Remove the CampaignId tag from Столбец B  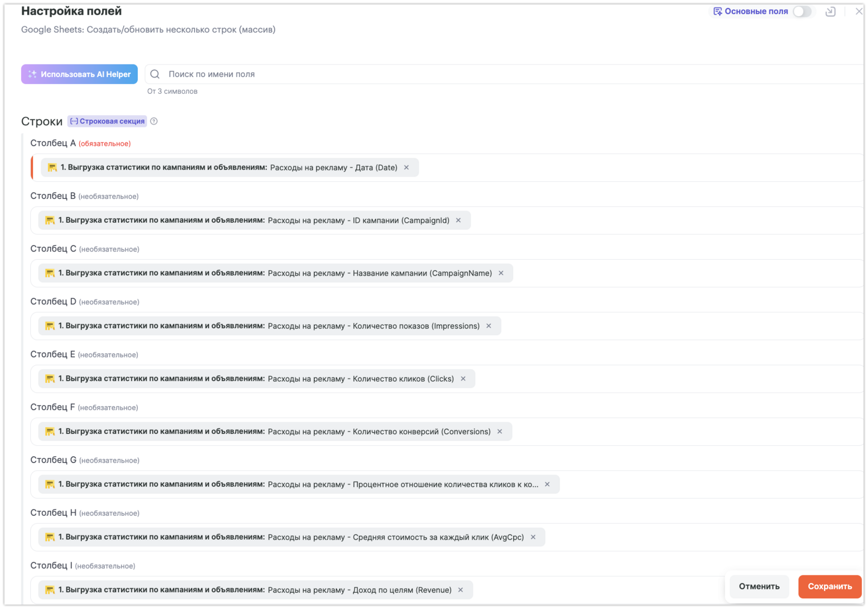click(458, 220)
